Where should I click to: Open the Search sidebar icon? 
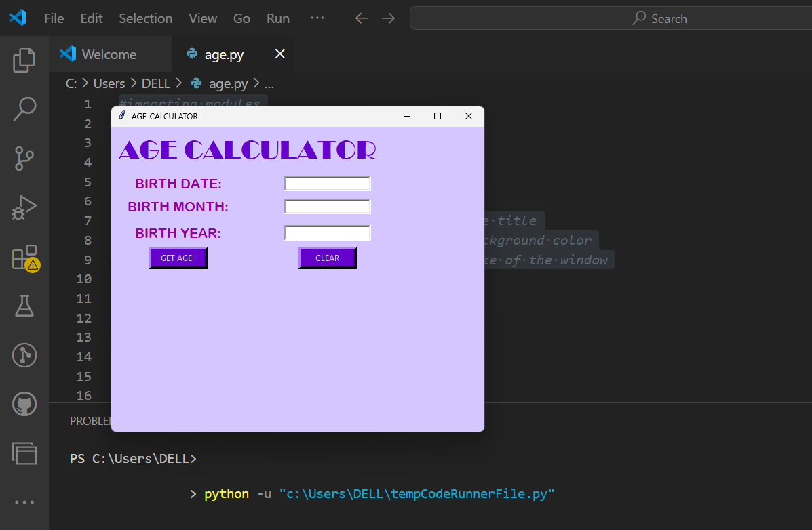click(24, 108)
